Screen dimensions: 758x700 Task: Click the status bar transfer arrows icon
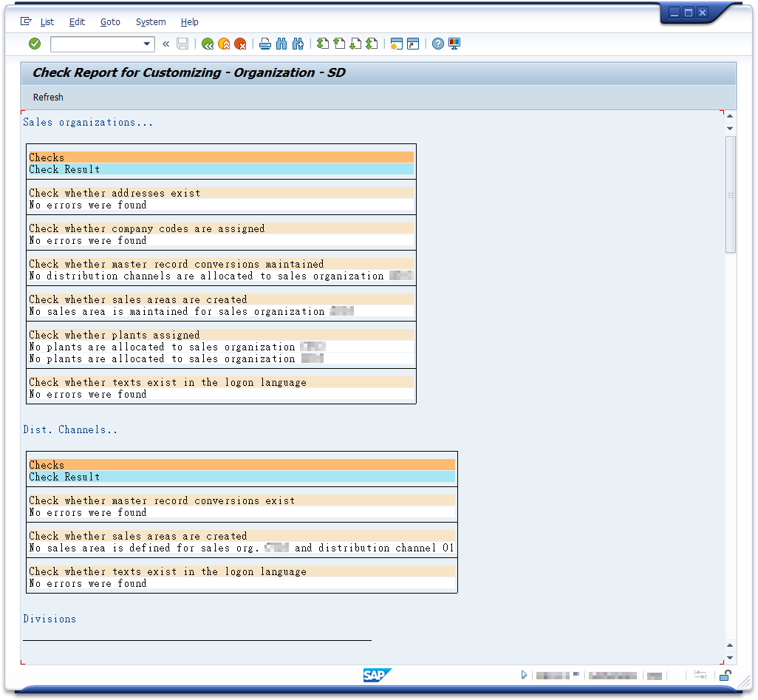[x=700, y=675]
